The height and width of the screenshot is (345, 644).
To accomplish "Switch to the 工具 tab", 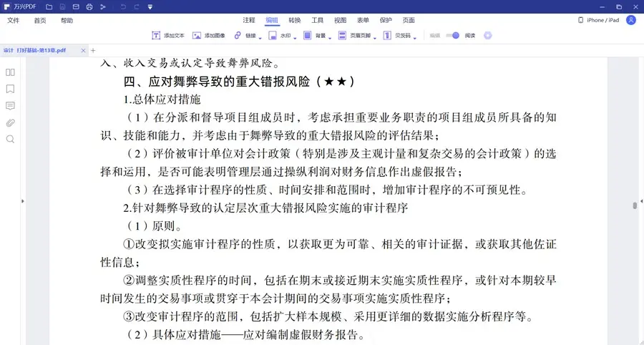I will point(318,20).
